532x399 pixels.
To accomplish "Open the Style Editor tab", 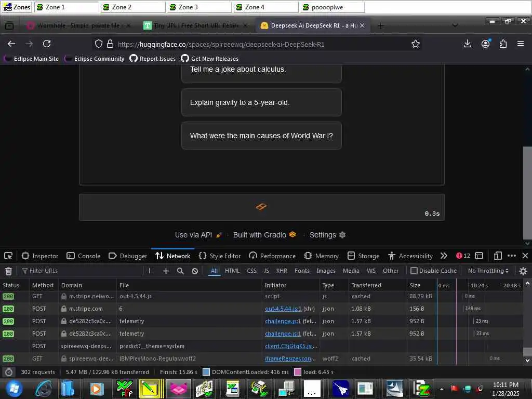I will [x=220, y=256].
